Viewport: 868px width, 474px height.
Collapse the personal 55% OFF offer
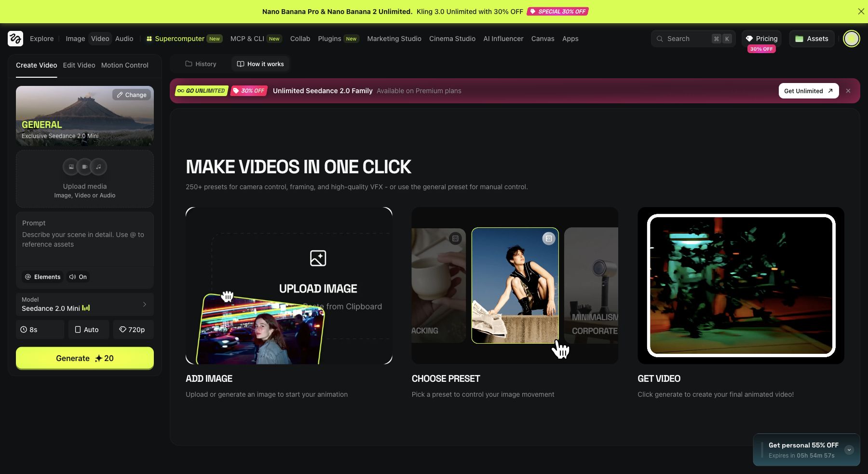849,450
